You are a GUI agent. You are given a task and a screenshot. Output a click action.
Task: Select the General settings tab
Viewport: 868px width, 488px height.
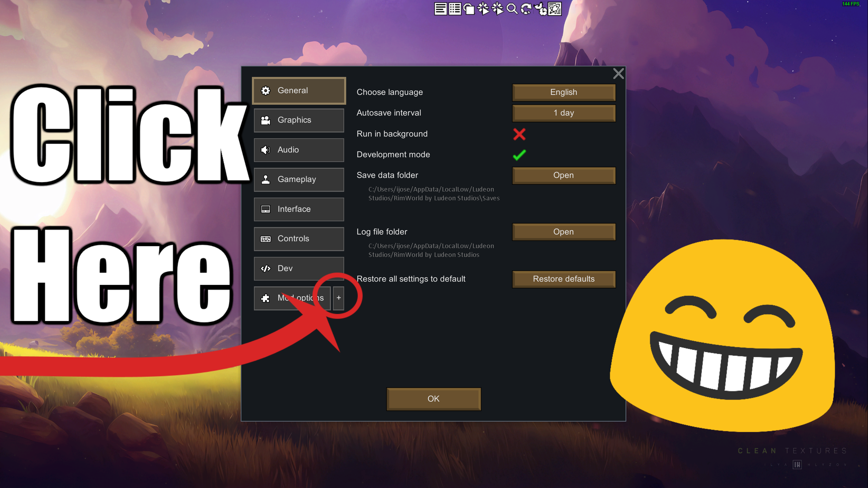point(299,90)
